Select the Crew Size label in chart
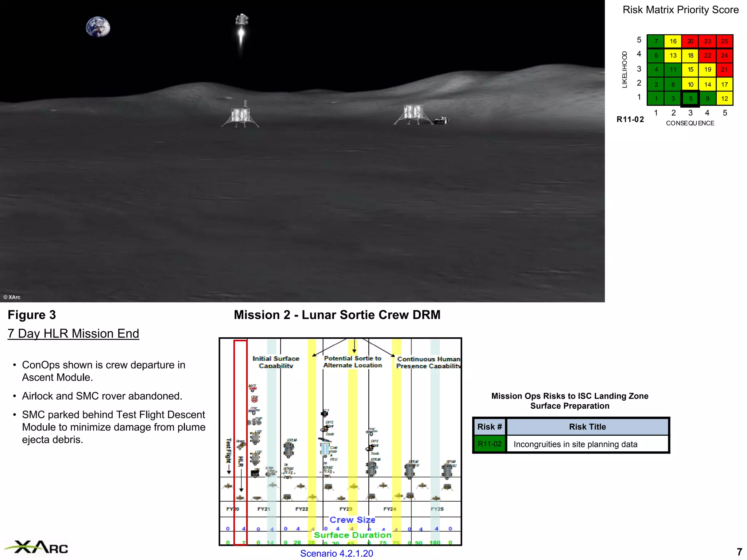This screenshot has width=747, height=560. [x=352, y=520]
